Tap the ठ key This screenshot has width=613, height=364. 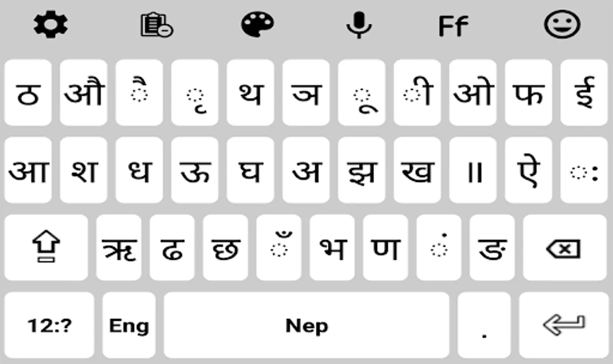[28, 92]
